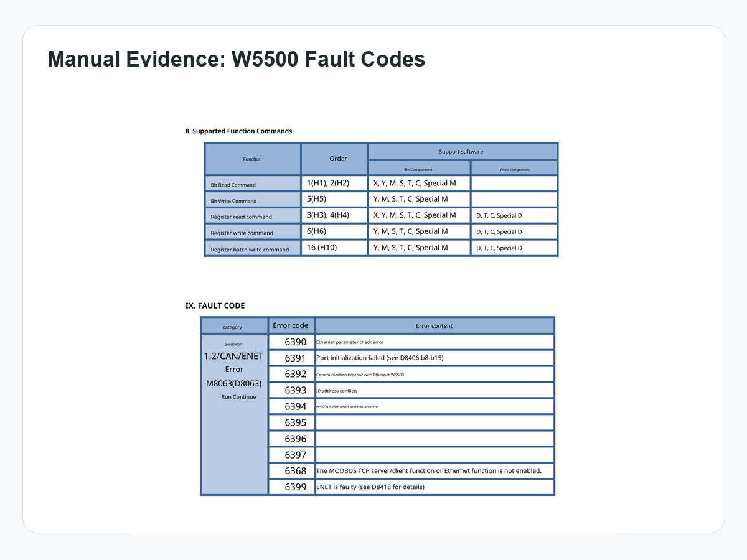Click "D, T, C, Special D" in batch write row

point(499,248)
